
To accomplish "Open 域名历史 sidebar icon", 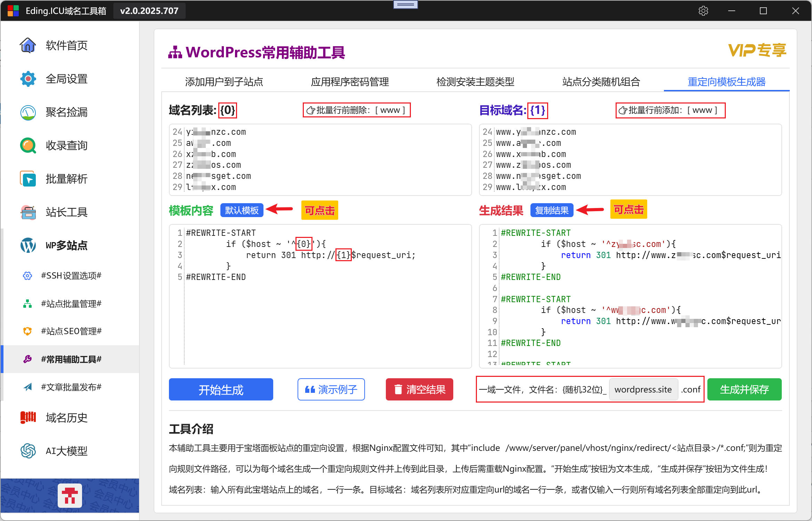I will click(28, 417).
